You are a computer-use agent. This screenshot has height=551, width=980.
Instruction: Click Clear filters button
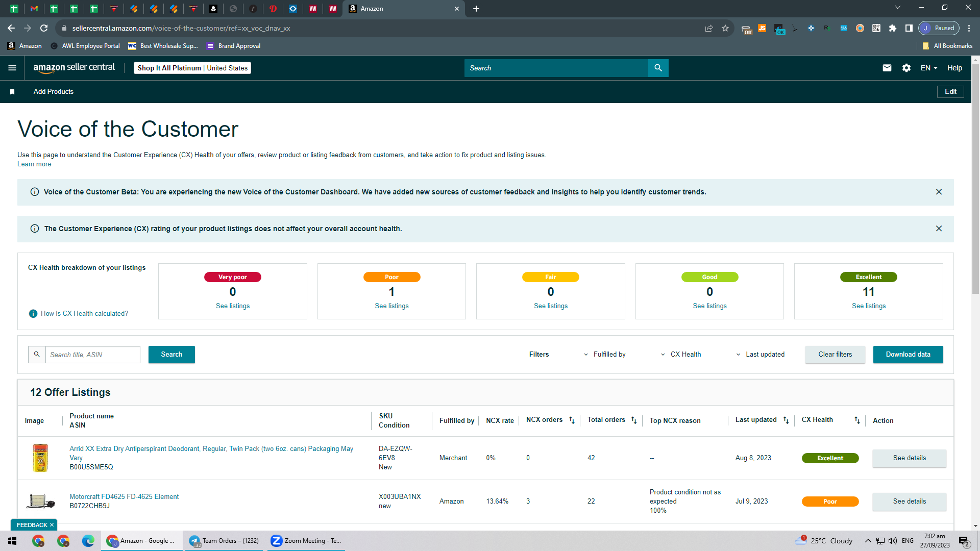coord(835,355)
